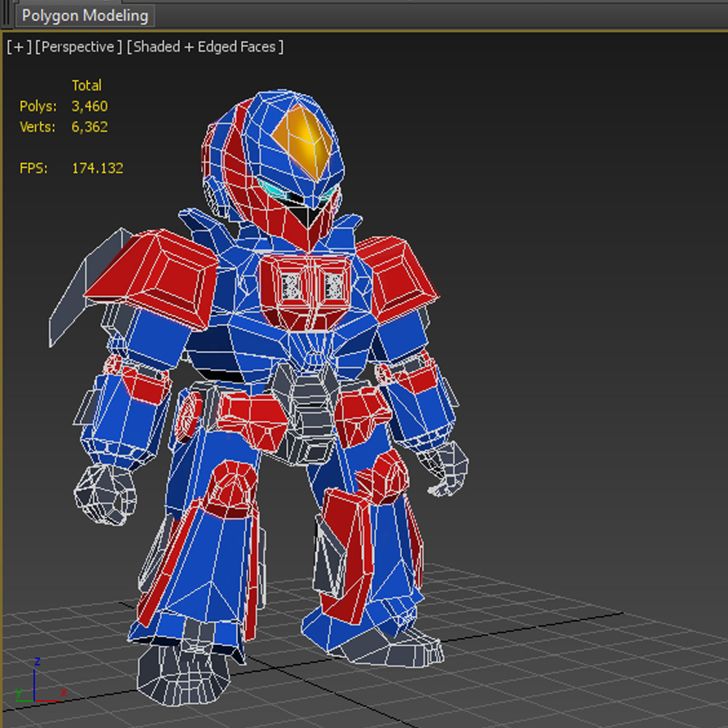Viewport: 728px width, 728px height.
Task: Open the Perspective point-of-view label menu
Action: (78, 46)
